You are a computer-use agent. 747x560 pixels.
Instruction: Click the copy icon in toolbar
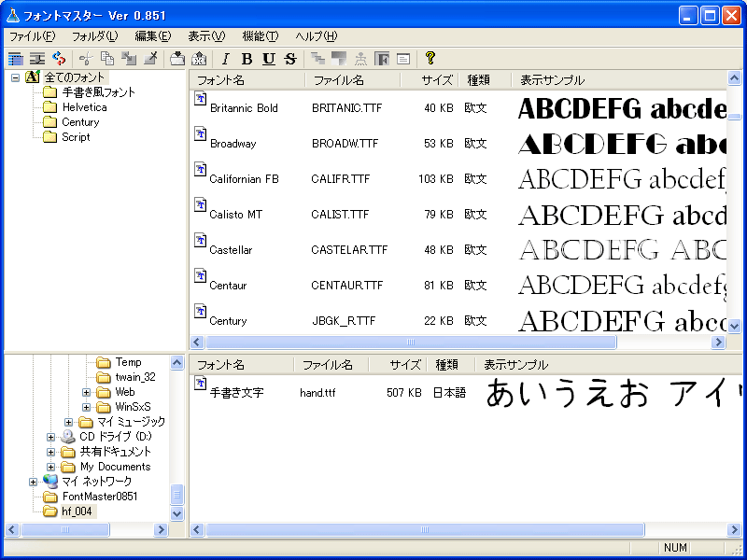[x=107, y=59]
